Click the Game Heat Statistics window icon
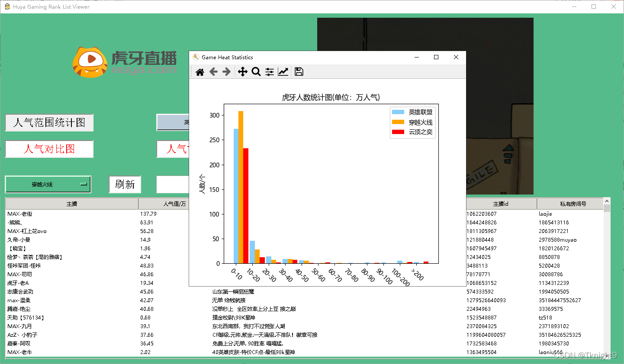The height and width of the screenshot is (364, 624). point(196,57)
